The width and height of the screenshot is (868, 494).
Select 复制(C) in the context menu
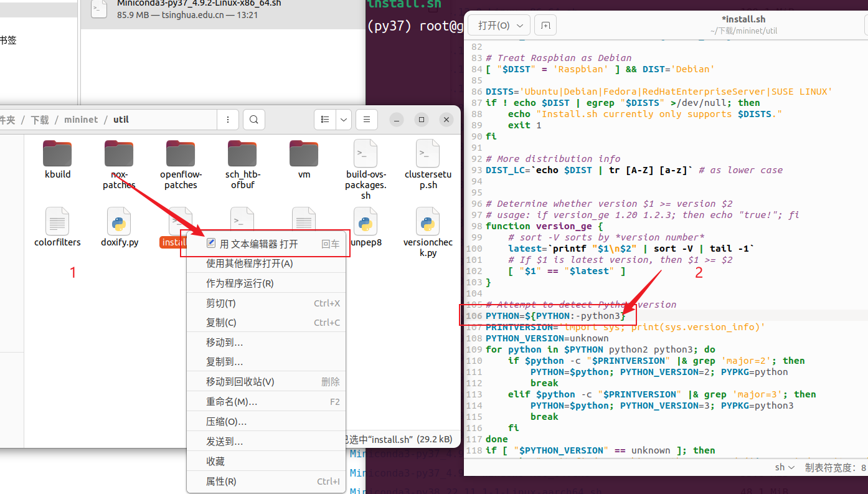(266, 323)
